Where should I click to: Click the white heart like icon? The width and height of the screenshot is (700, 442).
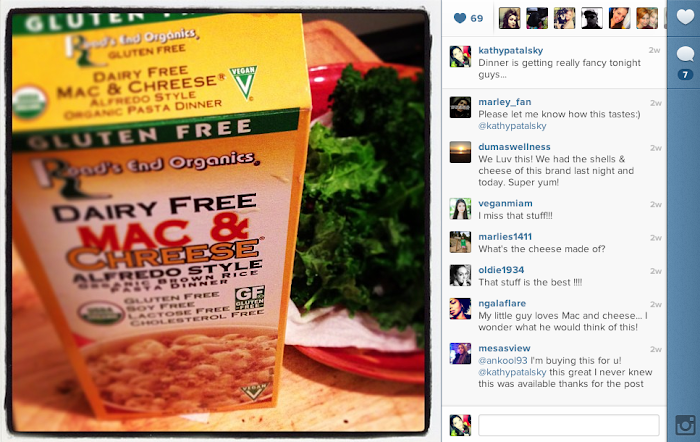click(685, 17)
